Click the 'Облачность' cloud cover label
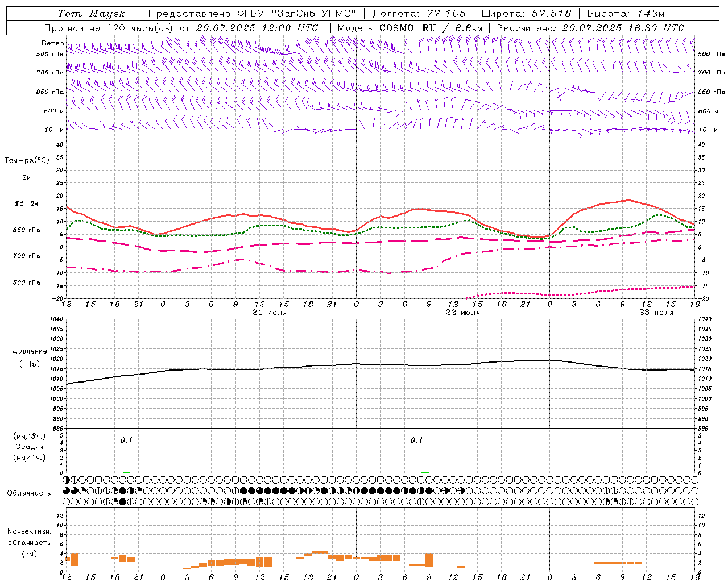The image size is (728, 582). click(29, 493)
